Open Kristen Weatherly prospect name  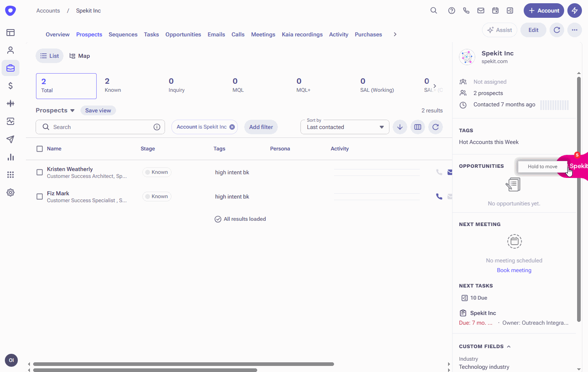[x=70, y=169]
